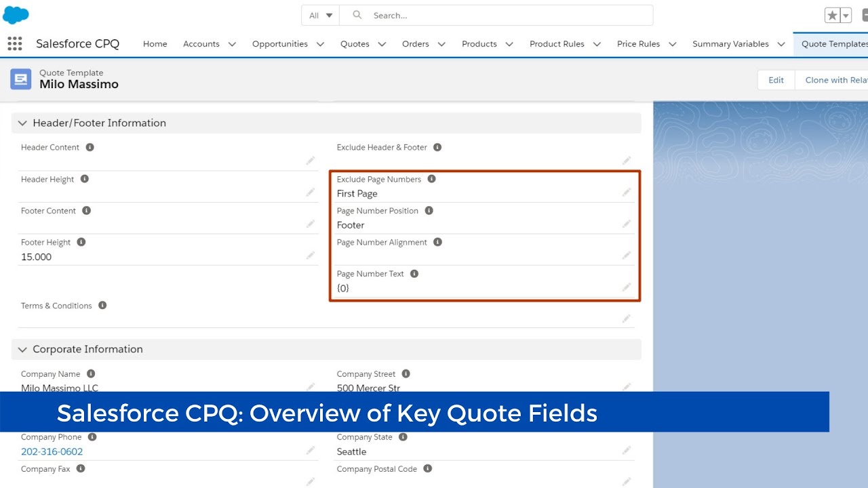Show info tooltip for Footer Height

81,242
